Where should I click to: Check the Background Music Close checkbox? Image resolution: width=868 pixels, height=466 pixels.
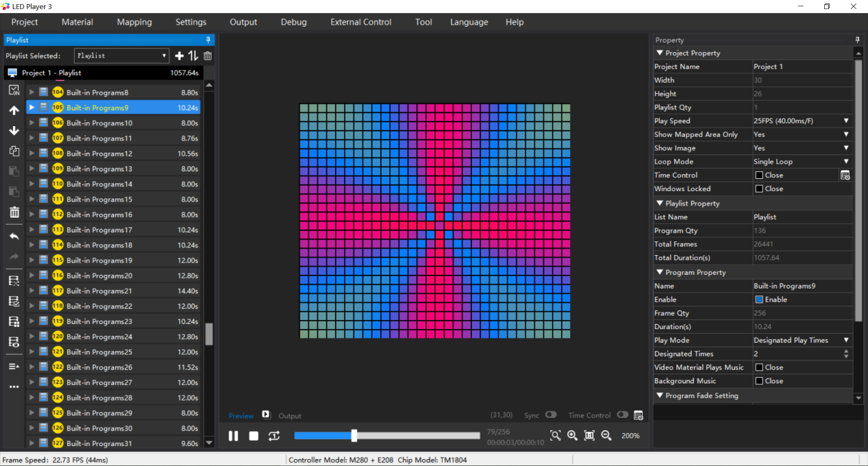[759, 381]
